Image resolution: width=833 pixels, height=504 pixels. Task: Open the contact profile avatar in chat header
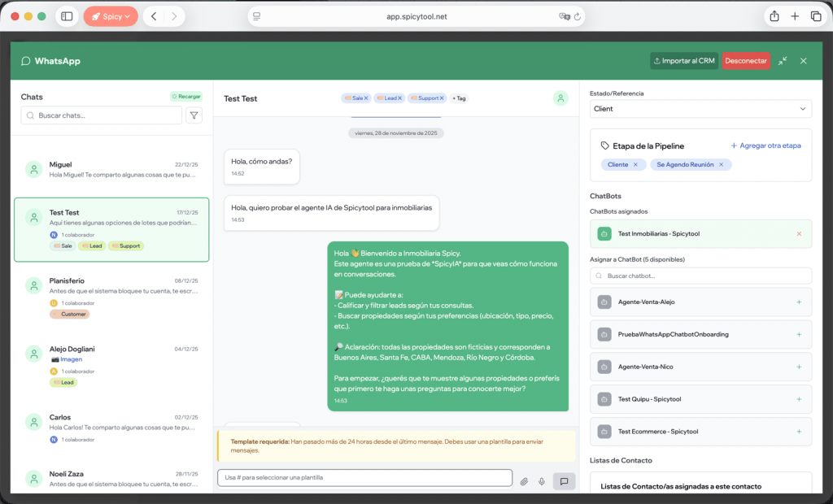tap(560, 98)
